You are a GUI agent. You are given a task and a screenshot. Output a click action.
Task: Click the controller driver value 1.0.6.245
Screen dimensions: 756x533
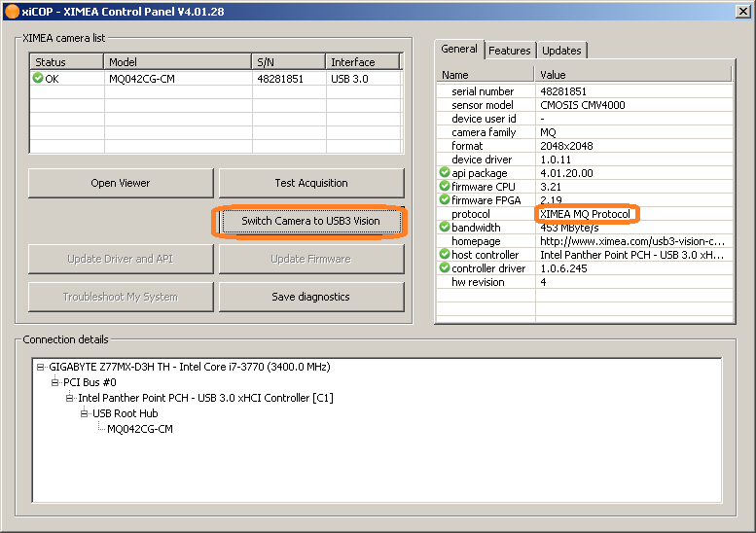563,268
